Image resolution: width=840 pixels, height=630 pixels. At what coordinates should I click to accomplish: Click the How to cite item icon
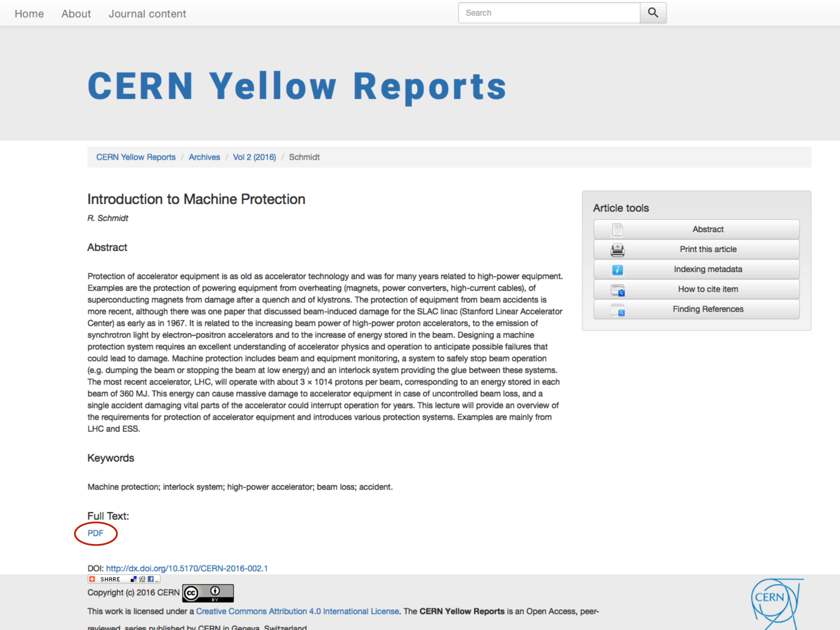coord(618,290)
